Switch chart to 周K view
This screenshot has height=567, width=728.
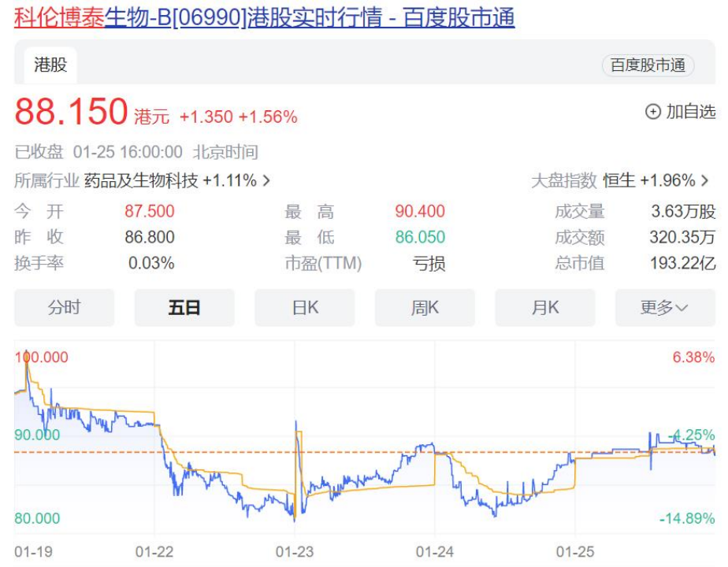tap(425, 308)
